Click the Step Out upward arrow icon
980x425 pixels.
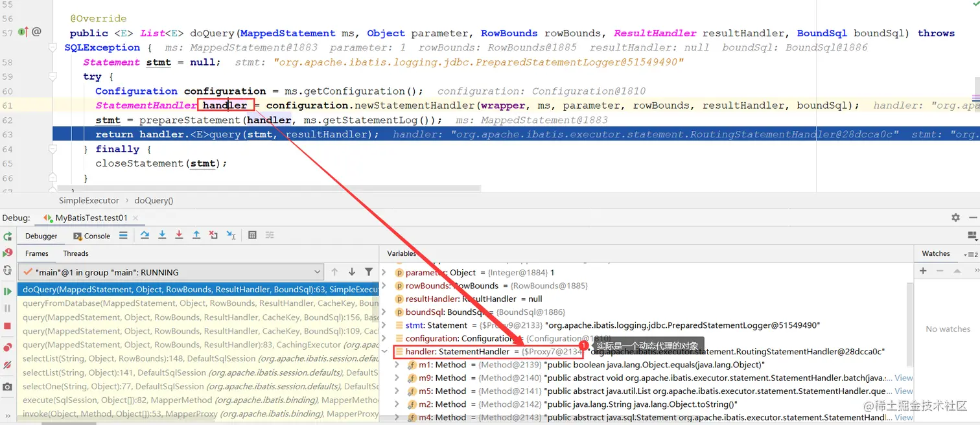196,235
